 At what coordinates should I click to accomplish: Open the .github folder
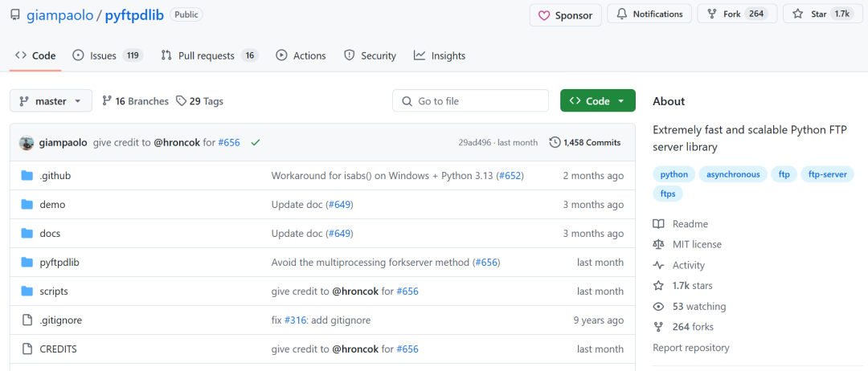point(55,176)
